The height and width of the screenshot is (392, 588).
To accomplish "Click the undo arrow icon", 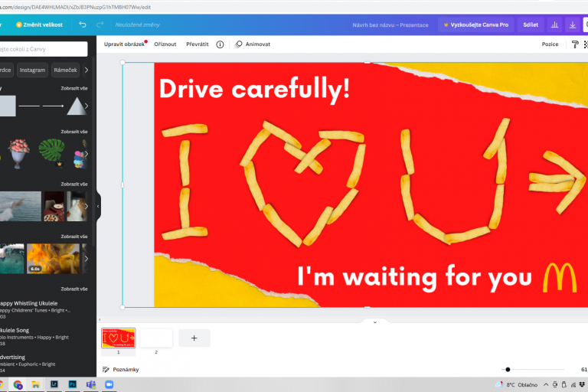I will [83, 24].
